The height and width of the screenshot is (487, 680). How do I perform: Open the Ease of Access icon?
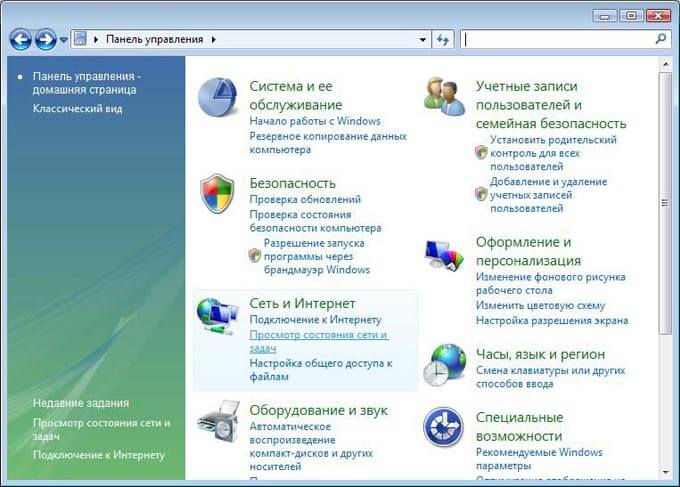coord(443,427)
